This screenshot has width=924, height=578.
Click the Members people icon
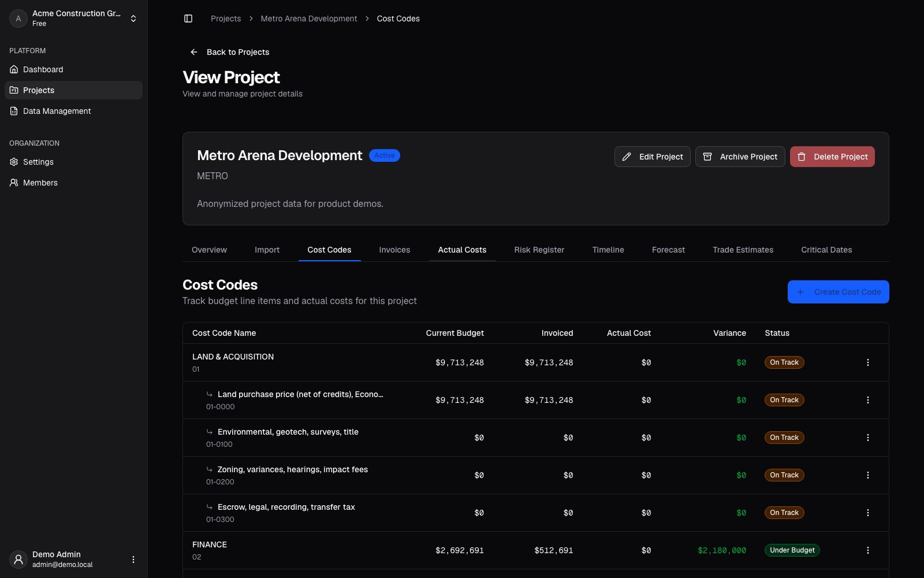coord(14,183)
